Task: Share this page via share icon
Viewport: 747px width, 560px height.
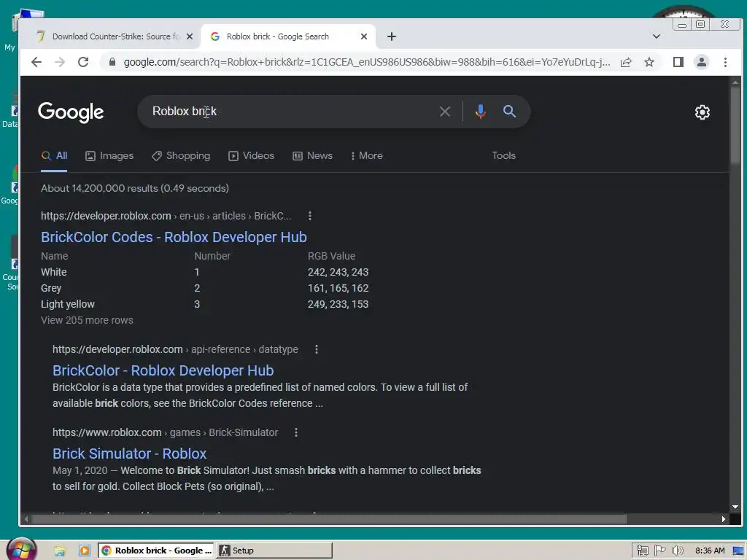Action: click(x=626, y=62)
